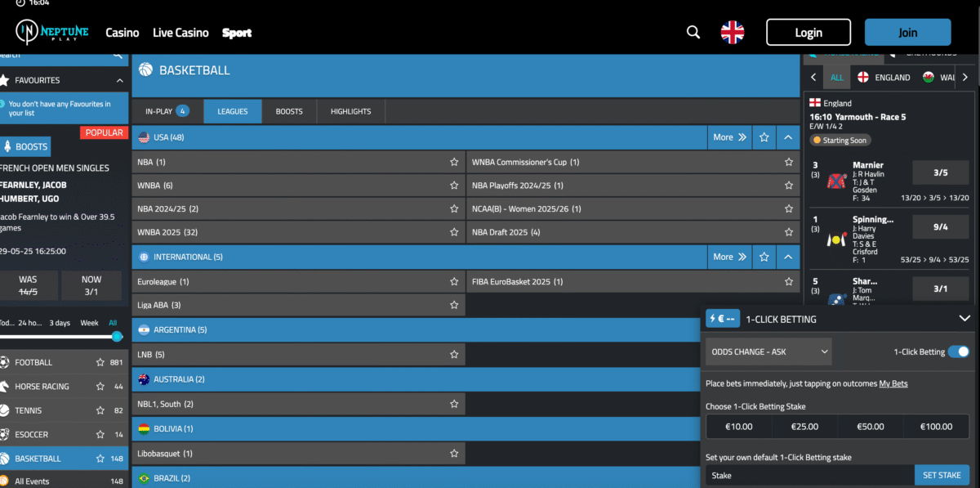980x488 pixels.
Task: Star the Euroleague (1) league
Action: [454, 281]
